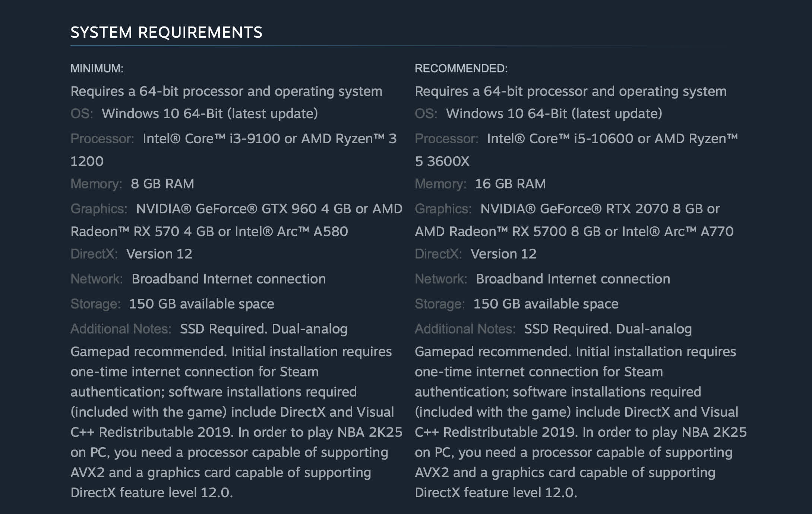Click the RECOMMENDED: column label

pos(461,69)
